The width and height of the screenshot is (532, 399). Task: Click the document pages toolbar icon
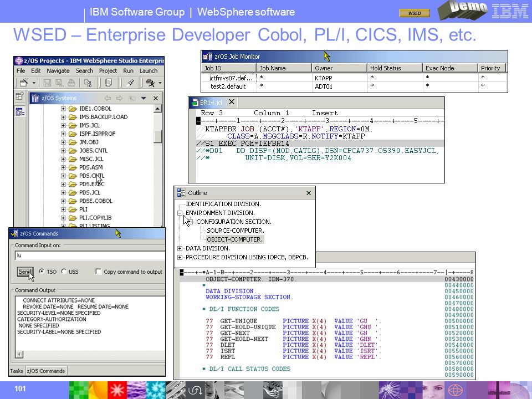click(x=109, y=83)
